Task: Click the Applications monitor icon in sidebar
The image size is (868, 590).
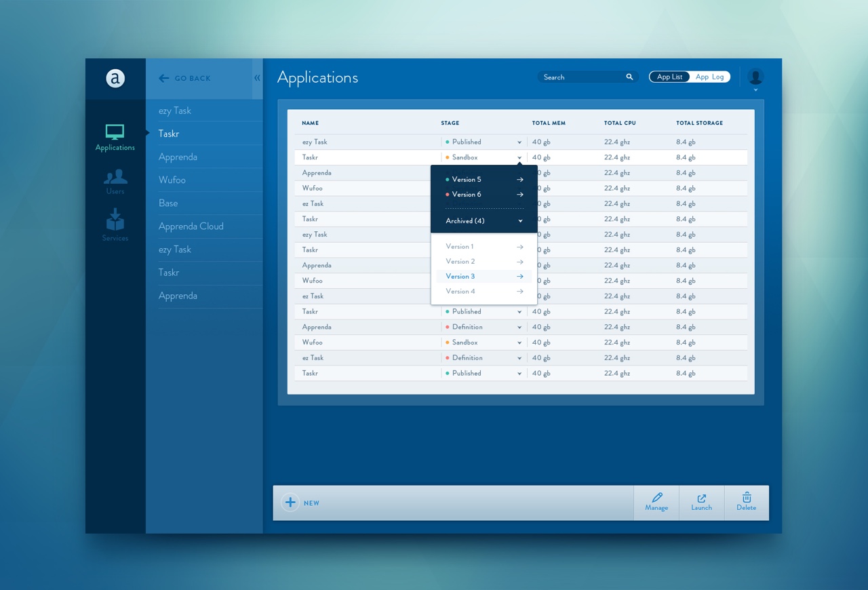Action: (115, 132)
